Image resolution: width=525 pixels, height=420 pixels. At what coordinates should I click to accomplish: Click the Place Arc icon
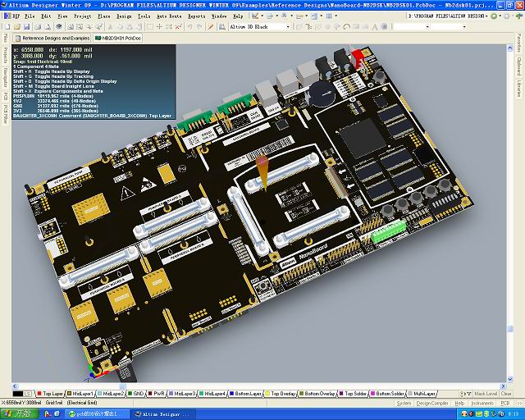click(x=347, y=27)
